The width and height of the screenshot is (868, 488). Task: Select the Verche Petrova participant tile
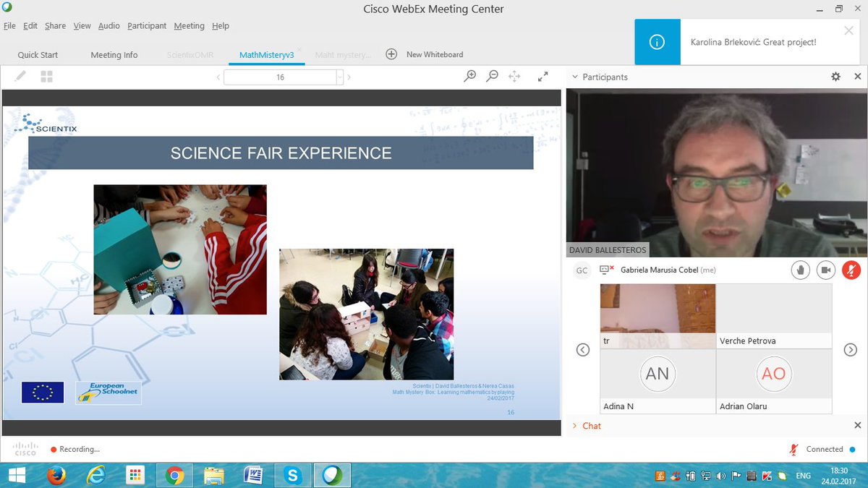(x=774, y=316)
